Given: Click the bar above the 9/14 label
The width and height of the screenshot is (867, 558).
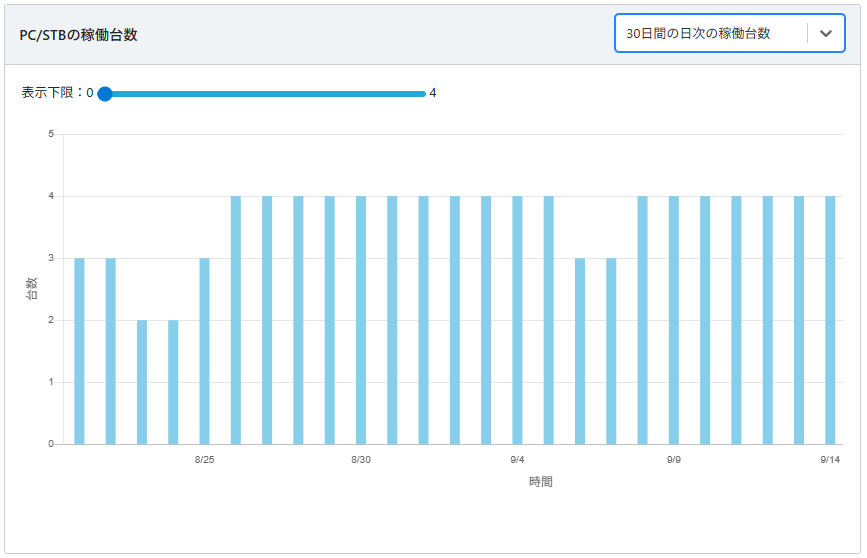Looking at the screenshot, I should click(830, 320).
